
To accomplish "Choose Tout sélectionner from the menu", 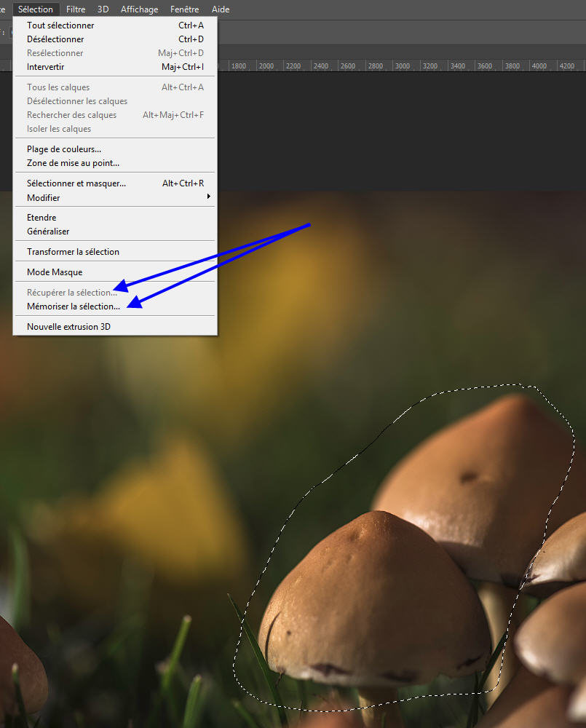I will [x=60, y=25].
